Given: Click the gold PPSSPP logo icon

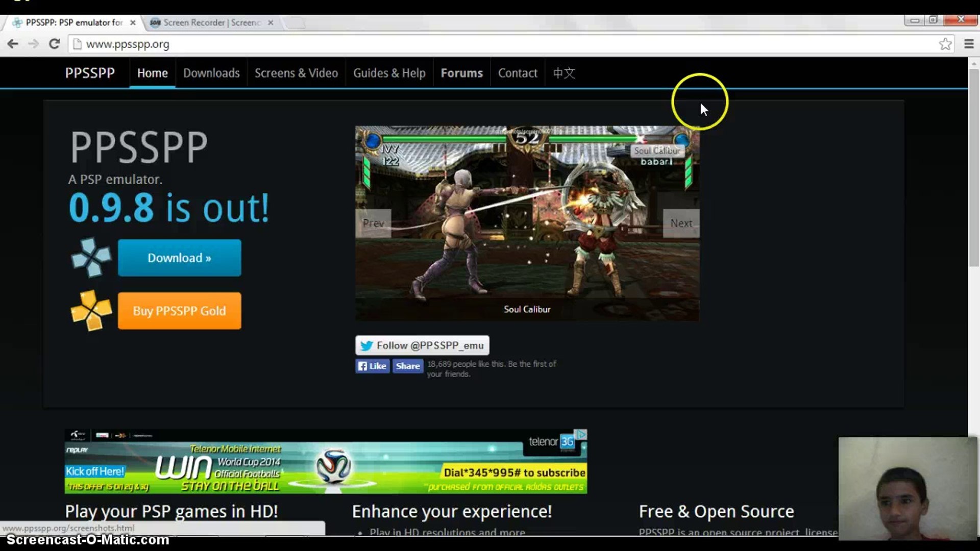Looking at the screenshot, I should pyautogui.click(x=91, y=310).
